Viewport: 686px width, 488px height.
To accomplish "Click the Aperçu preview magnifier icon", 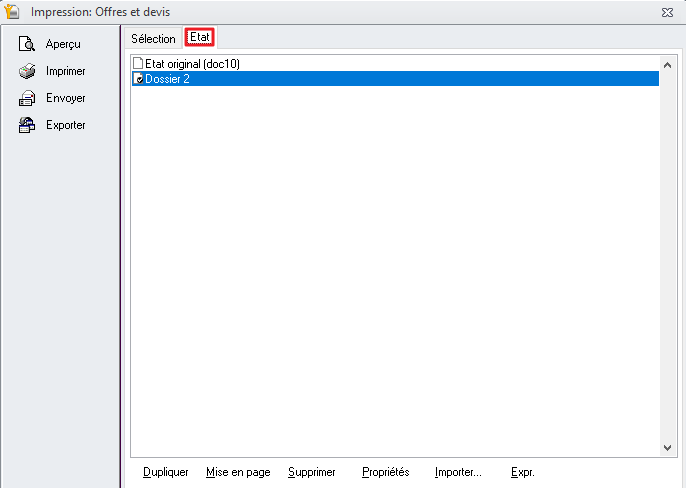I will point(27,44).
